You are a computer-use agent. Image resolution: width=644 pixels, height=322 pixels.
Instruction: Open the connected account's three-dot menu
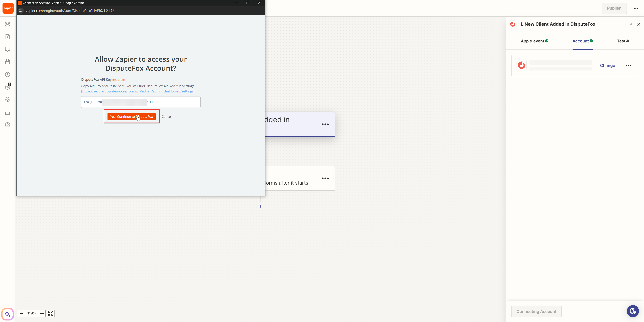coord(629,66)
